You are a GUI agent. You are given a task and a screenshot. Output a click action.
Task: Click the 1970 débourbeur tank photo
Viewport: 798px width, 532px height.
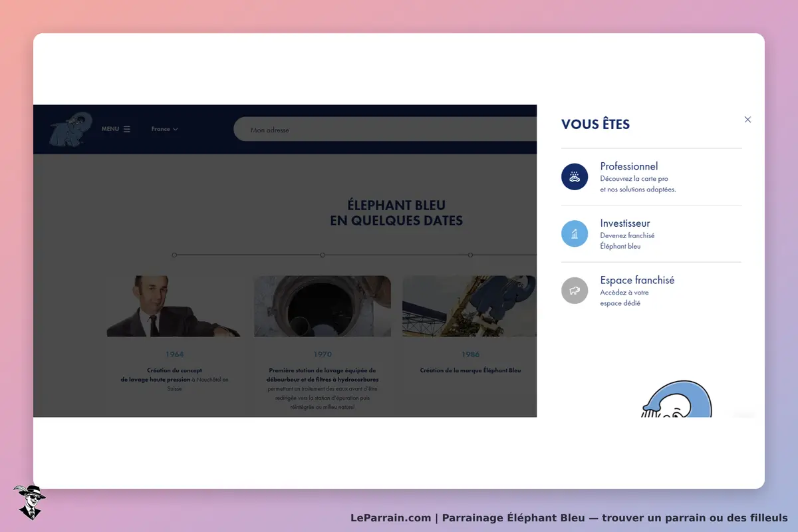tap(323, 306)
